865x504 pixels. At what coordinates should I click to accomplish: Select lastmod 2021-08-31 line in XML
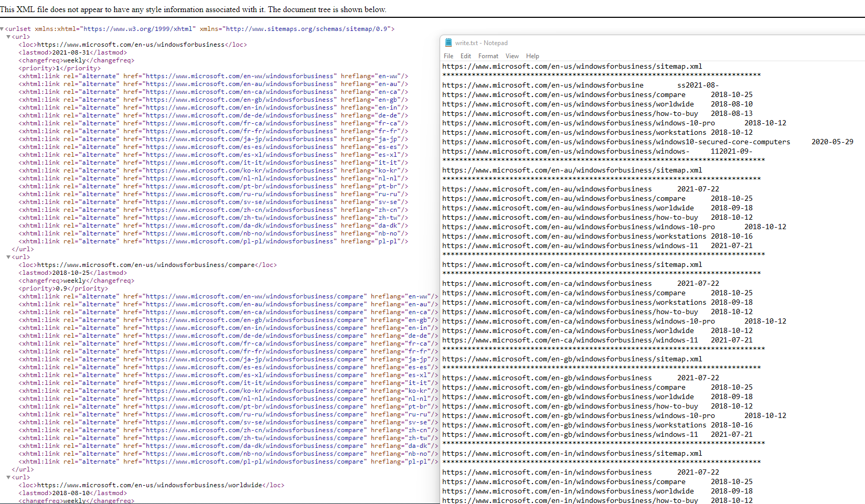click(x=73, y=52)
